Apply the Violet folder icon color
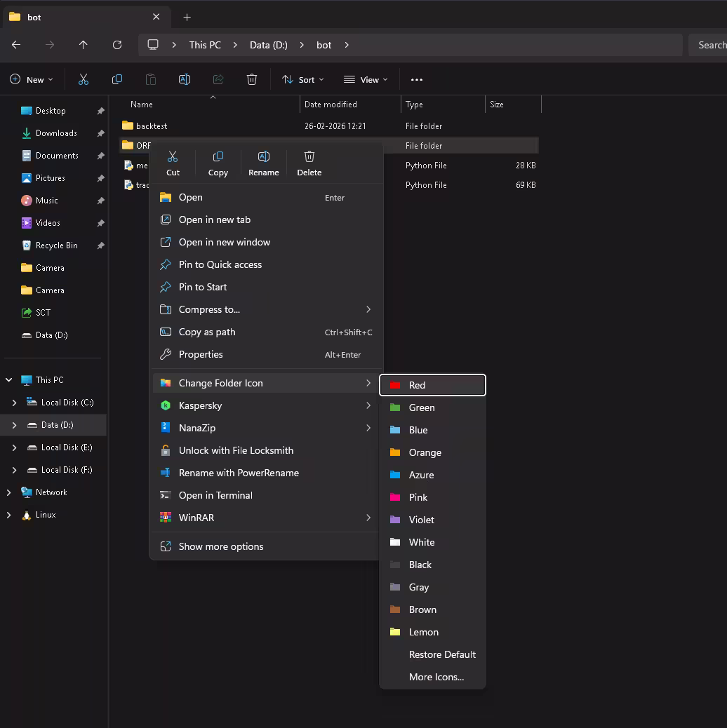The image size is (727, 728). [432, 520]
